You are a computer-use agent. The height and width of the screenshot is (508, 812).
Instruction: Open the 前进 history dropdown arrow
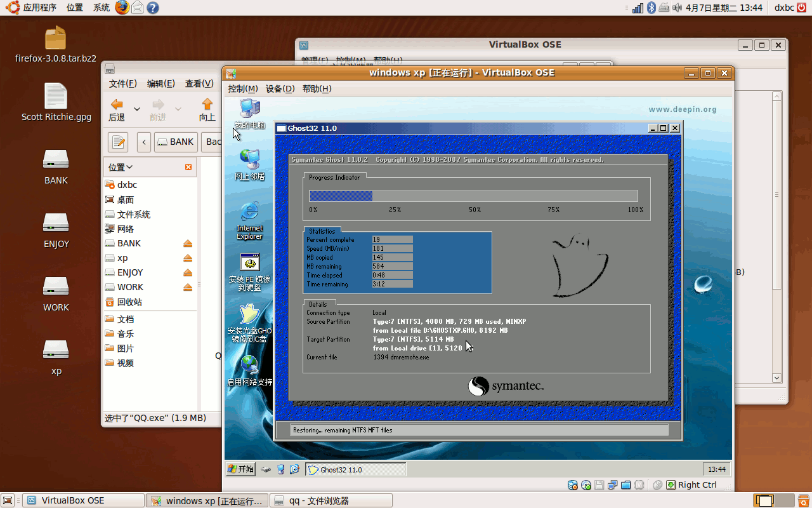pos(178,109)
